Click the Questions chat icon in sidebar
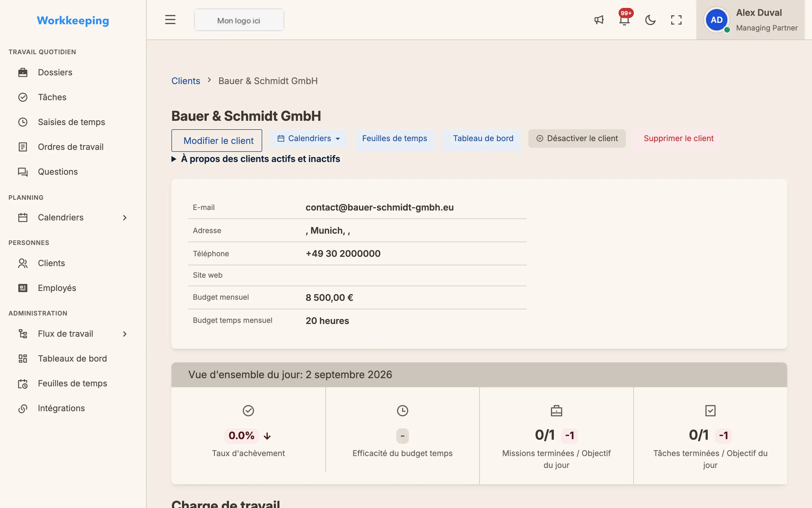 [23, 172]
